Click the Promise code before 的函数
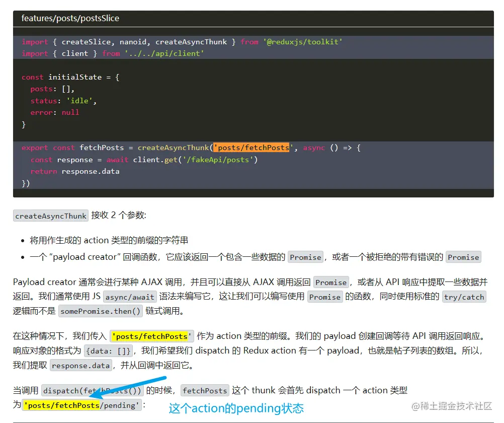This screenshot has height=423, width=504. click(325, 297)
